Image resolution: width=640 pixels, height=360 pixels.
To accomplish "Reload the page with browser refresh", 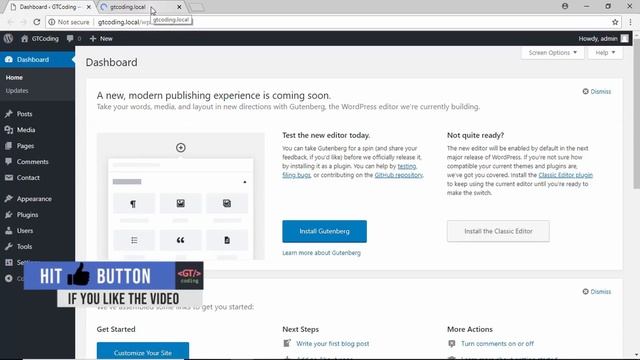I will click(37, 22).
